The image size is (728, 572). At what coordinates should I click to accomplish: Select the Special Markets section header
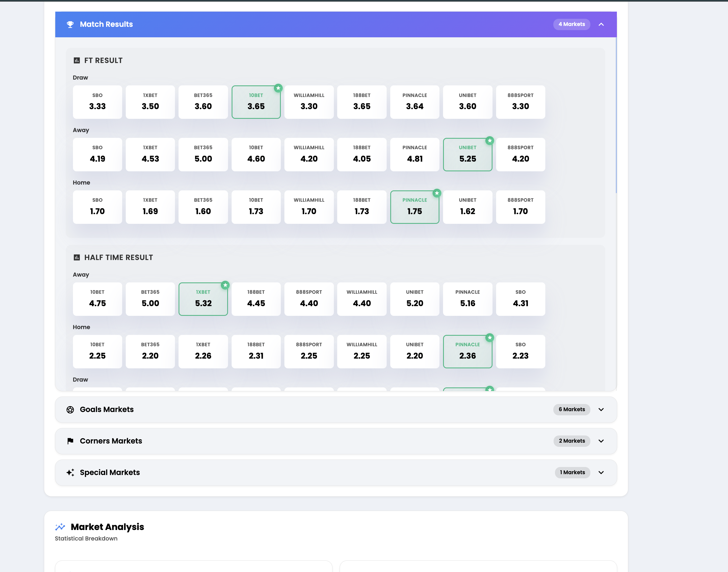[110, 473]
